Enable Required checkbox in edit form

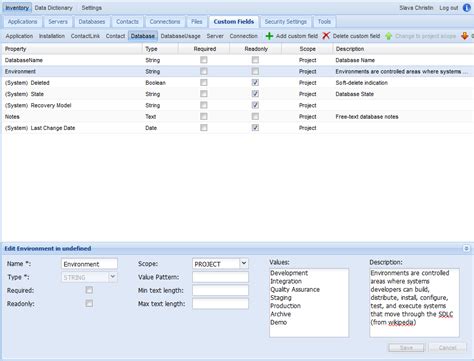click(89, 290)
